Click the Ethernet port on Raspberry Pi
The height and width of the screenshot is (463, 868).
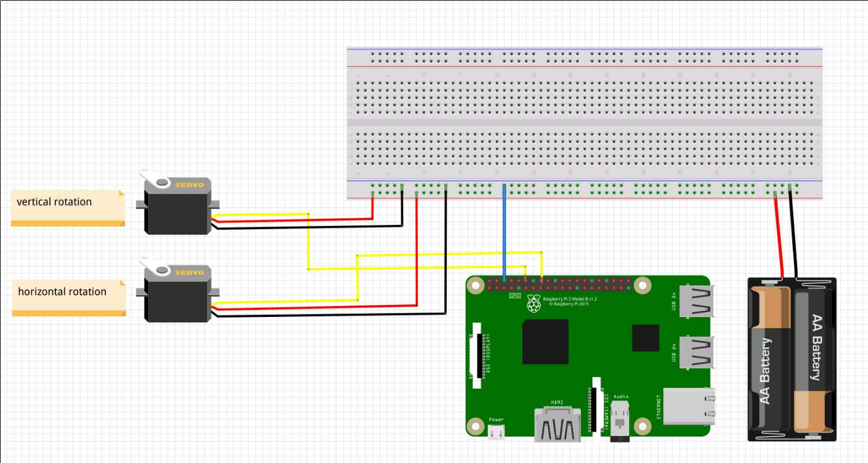689,406
